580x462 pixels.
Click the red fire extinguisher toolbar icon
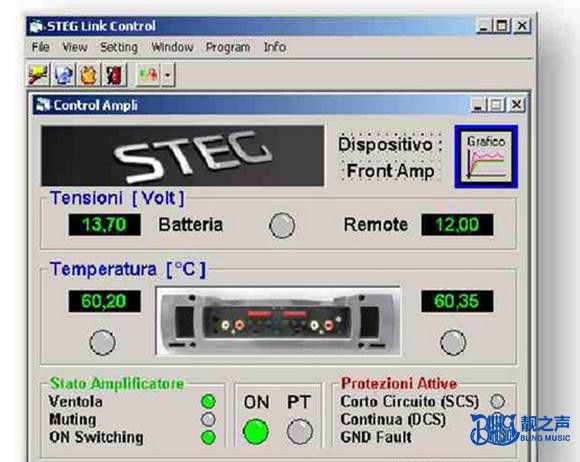[x=114, y=75]
